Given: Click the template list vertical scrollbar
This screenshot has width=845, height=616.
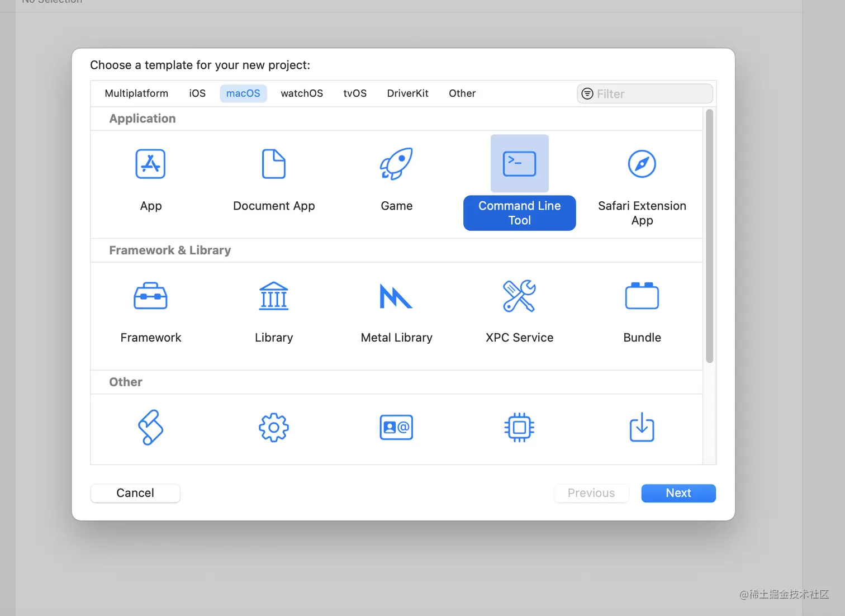Looking at the screenshot, I should pyautogui.click(x=709, y=236).
